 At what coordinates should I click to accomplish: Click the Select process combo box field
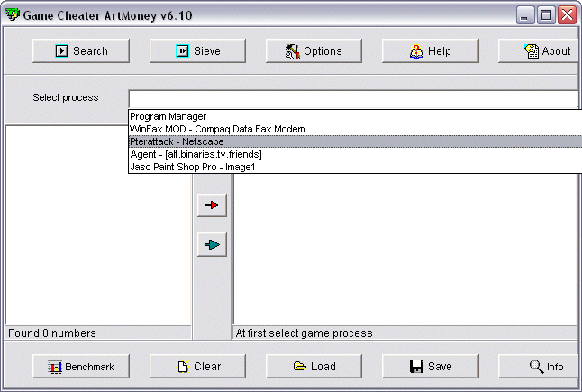pos(351,98)
